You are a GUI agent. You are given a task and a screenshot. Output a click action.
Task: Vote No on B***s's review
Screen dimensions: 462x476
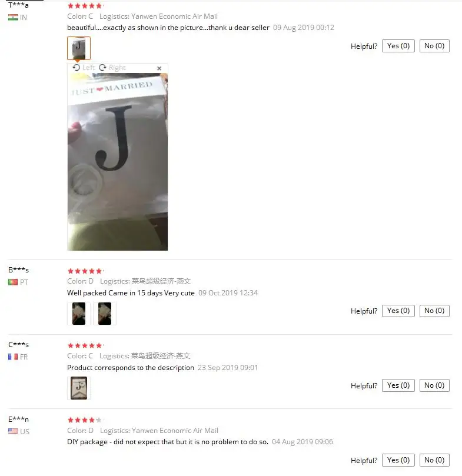tap(434, 311)
